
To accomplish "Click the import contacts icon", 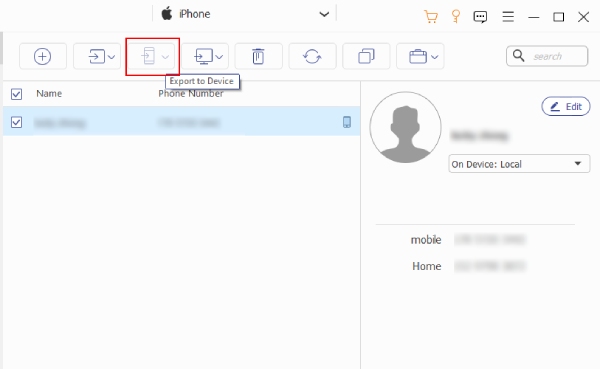I will tap(96, 57).
